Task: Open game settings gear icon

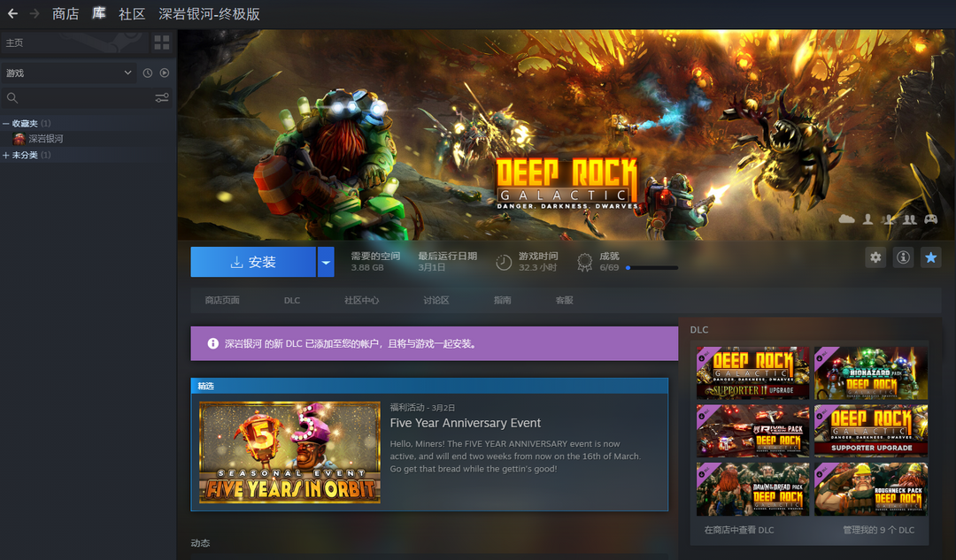Action: coord(875,257)
